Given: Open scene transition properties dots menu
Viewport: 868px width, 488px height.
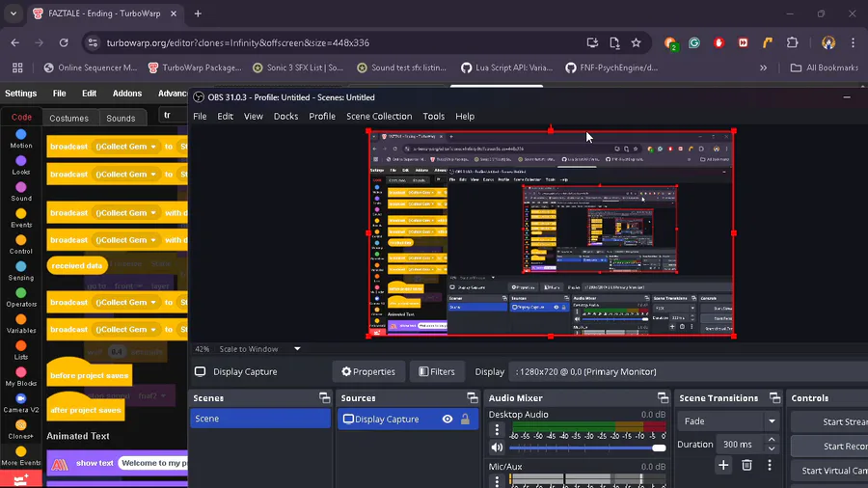Looking at the screenshot, I should pos(770,465).
